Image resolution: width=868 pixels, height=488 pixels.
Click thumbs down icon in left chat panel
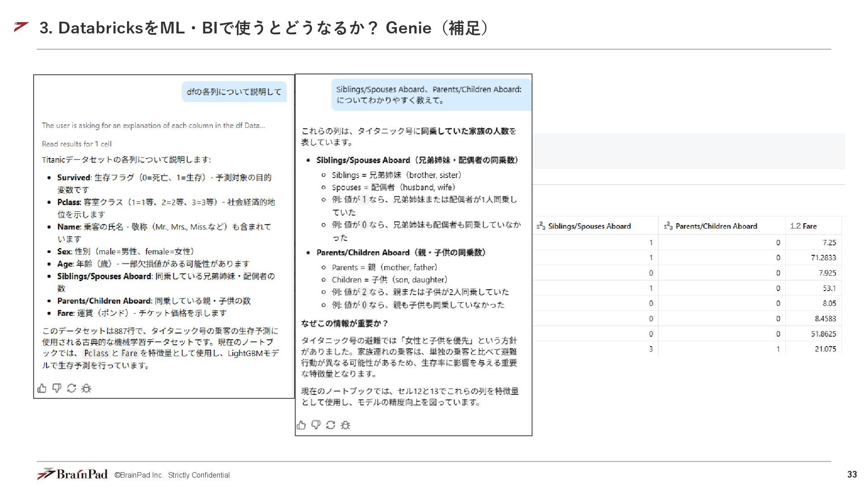pos(57,388)
